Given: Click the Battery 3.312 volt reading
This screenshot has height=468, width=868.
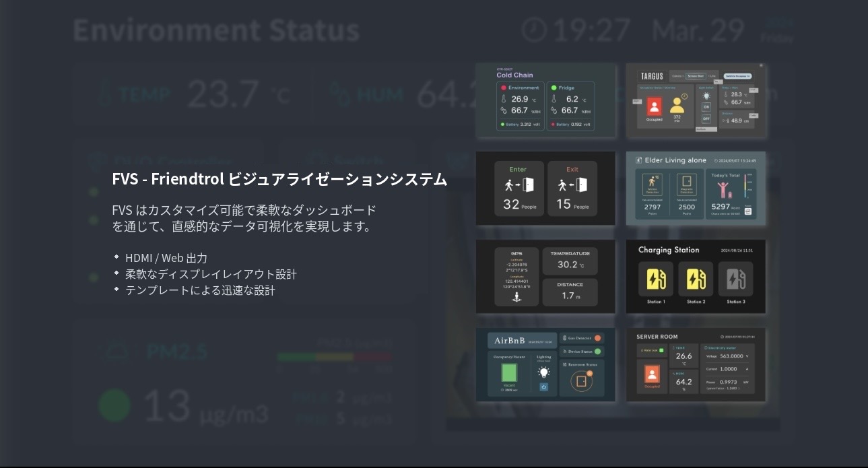Looking at the screenshot, I should (520, 125).
